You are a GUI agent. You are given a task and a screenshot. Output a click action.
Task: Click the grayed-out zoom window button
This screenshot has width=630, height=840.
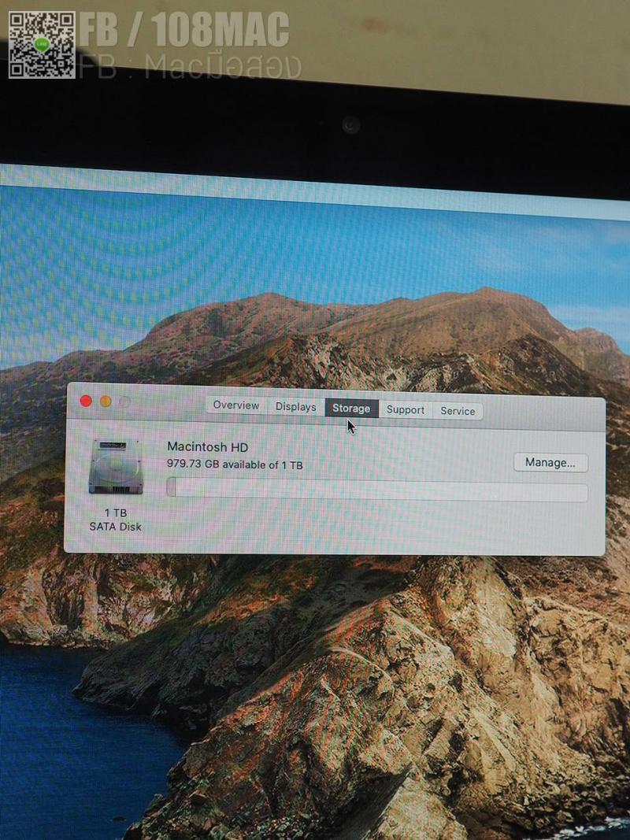[124, 402]
